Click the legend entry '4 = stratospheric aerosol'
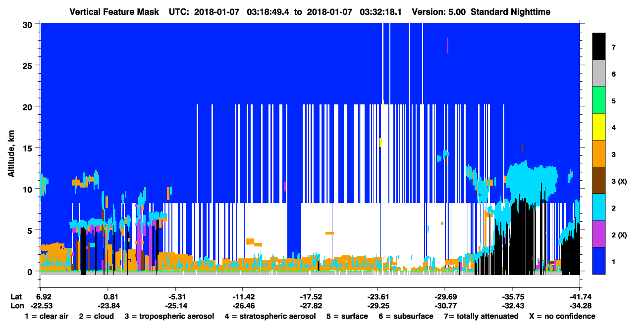644x330 pixels. pos(270,316)
